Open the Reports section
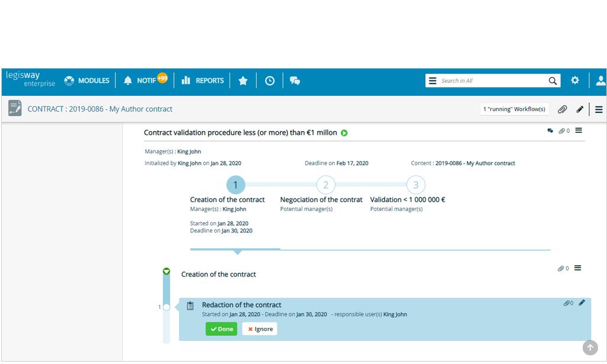 coord(202,80)
